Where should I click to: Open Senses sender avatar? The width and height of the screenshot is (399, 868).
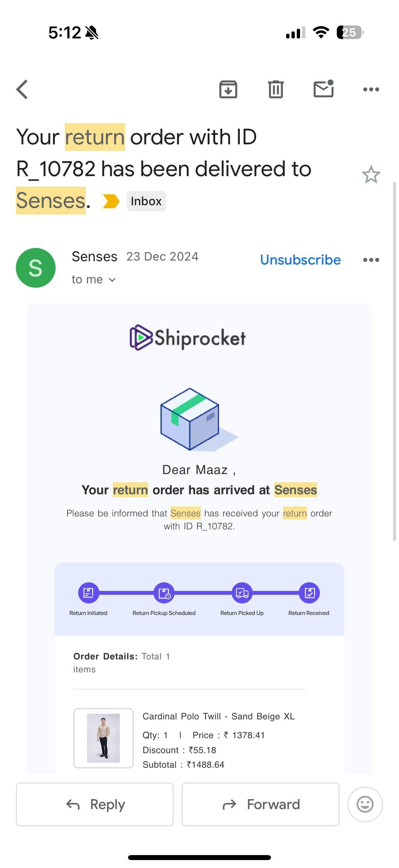pyautogui.click(x=36, y=267)
